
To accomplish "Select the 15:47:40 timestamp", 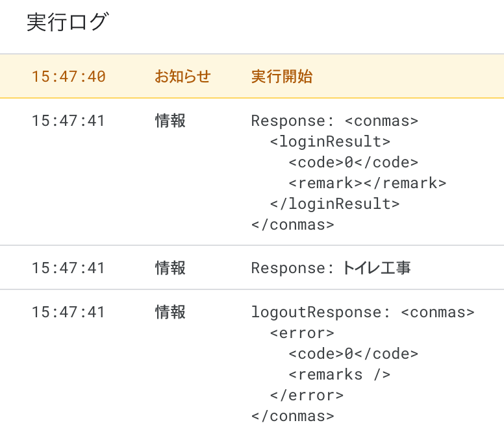I will 68,77.
